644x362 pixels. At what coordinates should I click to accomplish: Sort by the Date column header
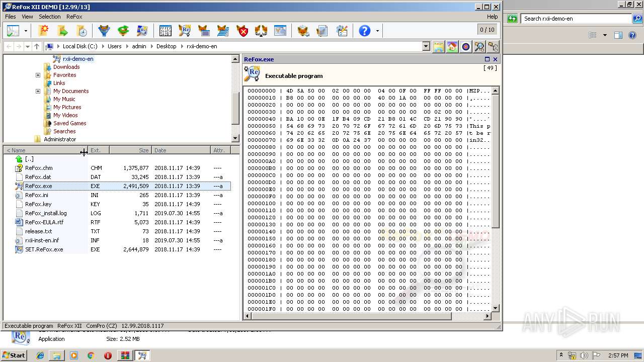(x=181, y=150)
